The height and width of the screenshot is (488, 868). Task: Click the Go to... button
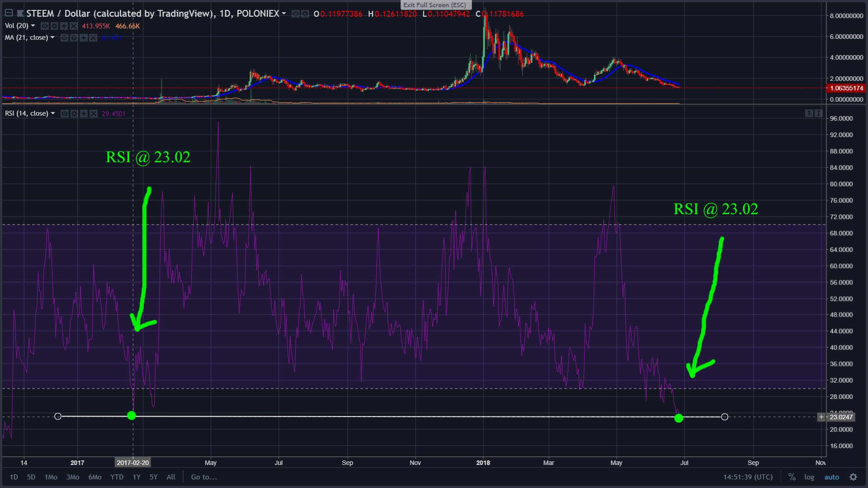click(204, 477)
